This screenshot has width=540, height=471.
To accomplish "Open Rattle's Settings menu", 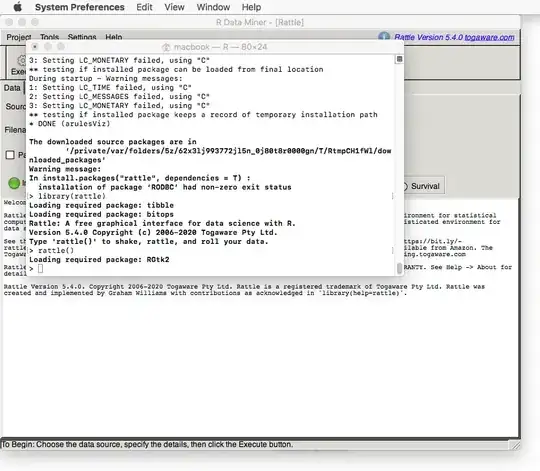I will pos(82,36).
